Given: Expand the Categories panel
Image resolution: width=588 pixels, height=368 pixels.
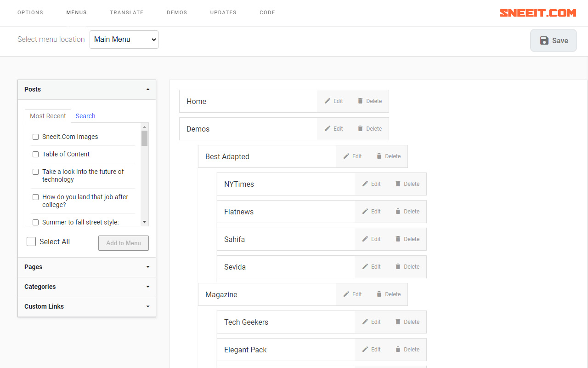Looking at the screenshot, I should click(87, 287).
